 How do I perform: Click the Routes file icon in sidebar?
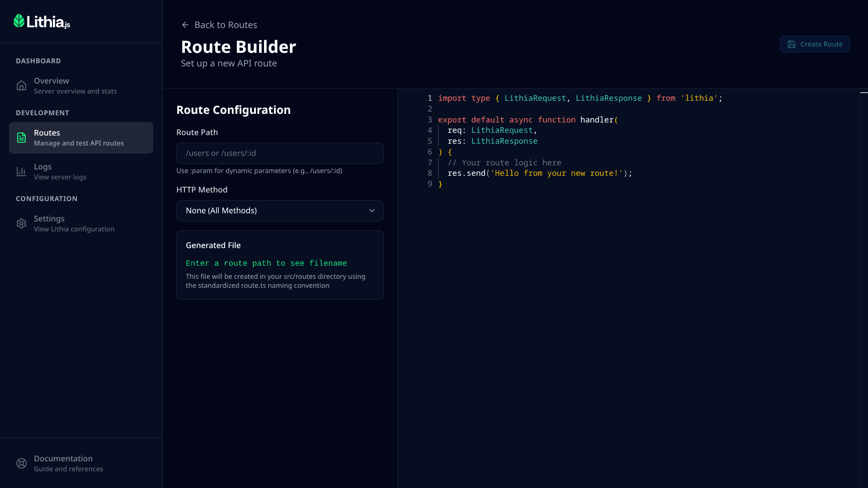21,138
